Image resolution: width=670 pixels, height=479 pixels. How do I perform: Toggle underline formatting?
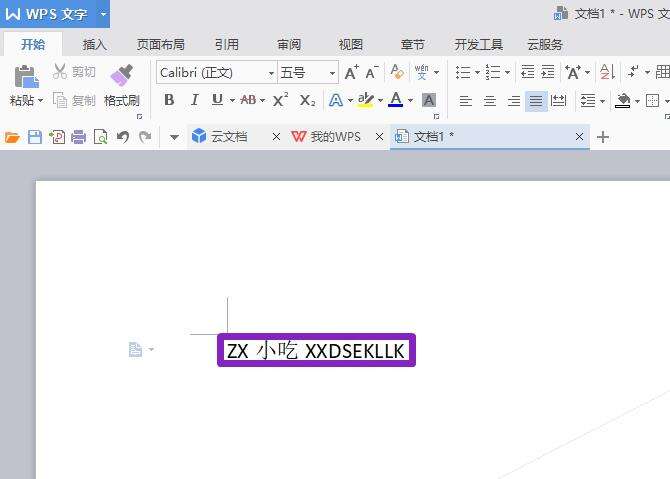point(217,100)
